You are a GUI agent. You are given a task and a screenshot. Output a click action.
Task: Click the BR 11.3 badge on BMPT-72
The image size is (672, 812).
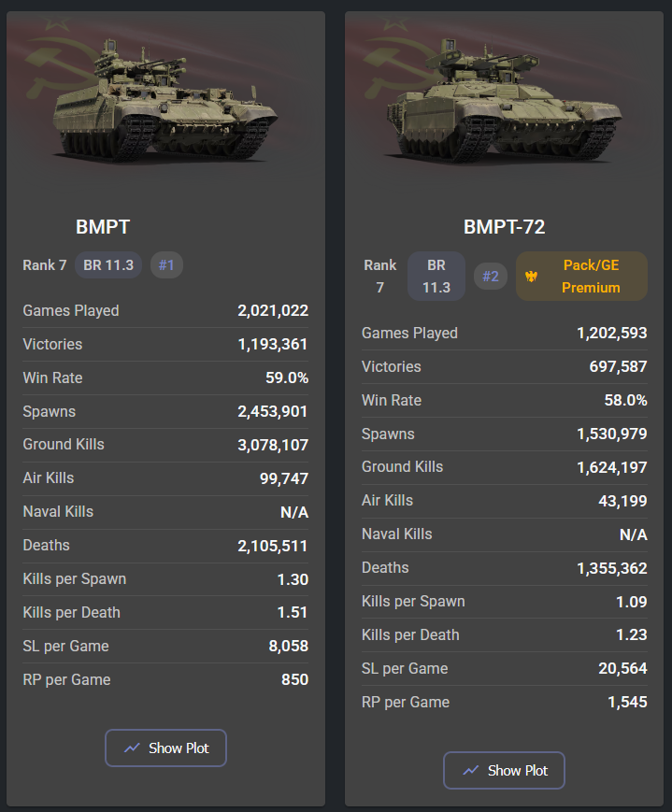click(x=436, y=277)
